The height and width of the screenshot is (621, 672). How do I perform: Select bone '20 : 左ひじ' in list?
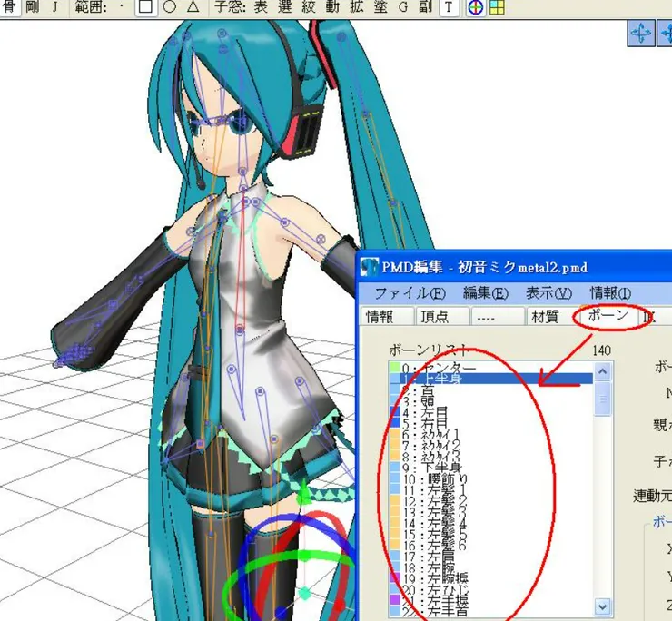click(x=491, y=590)
